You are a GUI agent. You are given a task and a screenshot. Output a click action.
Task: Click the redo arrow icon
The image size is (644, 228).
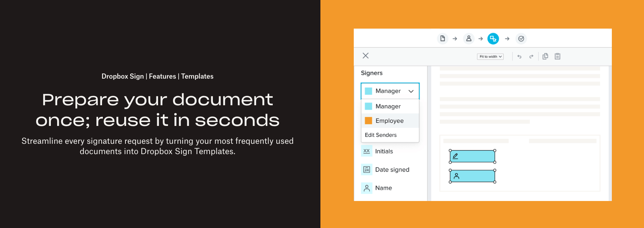(x=531, y=56)
